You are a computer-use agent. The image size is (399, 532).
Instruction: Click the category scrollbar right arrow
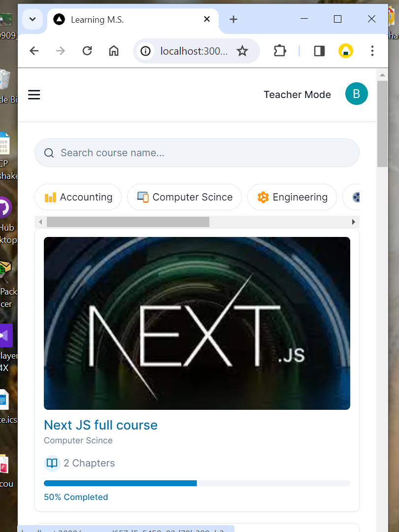354,222
